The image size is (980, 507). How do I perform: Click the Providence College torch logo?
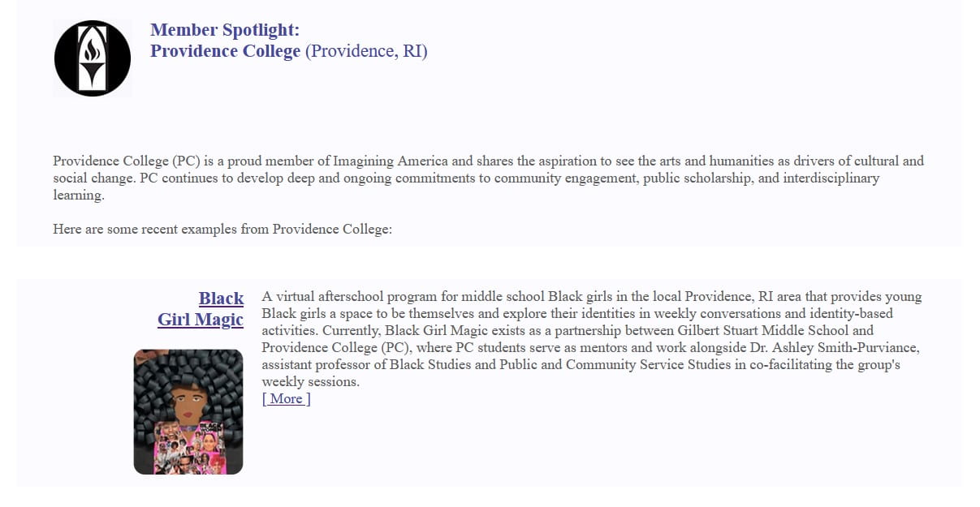(93, 58)
